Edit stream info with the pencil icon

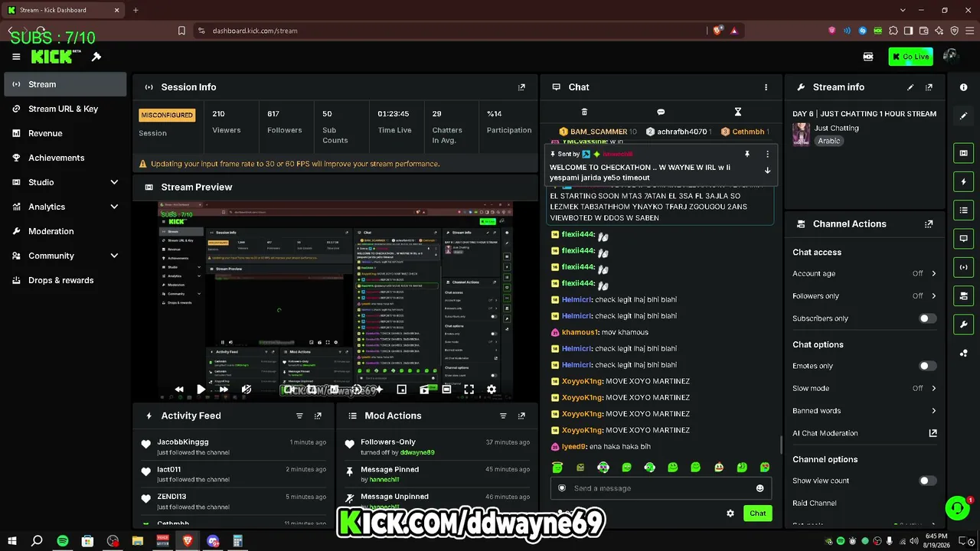[910, 87]
